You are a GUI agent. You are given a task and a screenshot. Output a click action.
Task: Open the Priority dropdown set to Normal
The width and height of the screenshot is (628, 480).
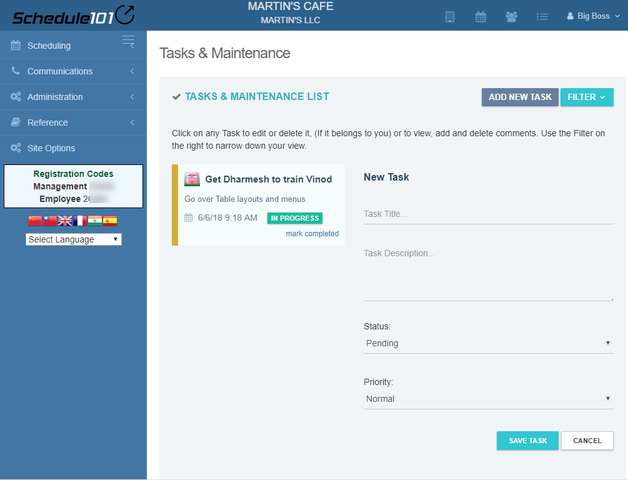tap(488, 399)
